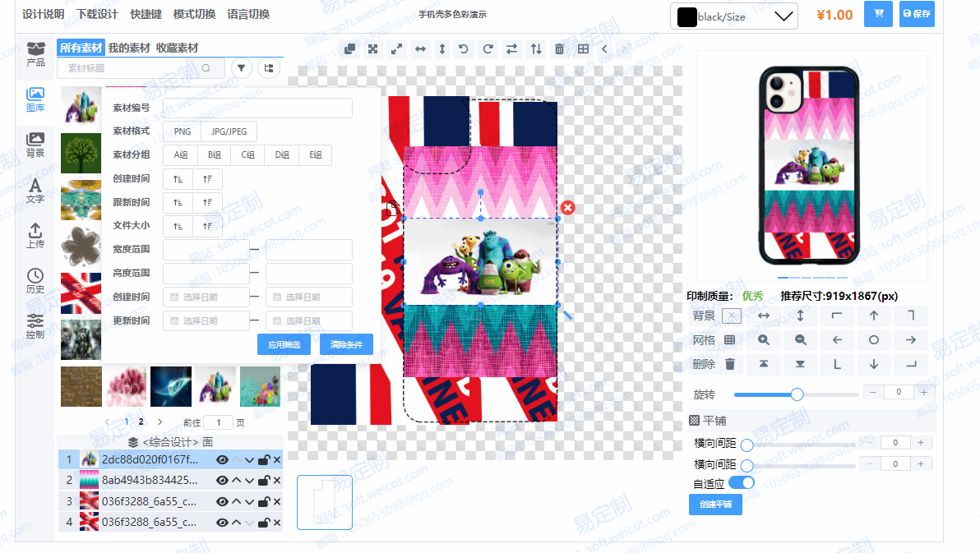Move layer 2 8ab4943b834425 up with chevron

(236, 481)
